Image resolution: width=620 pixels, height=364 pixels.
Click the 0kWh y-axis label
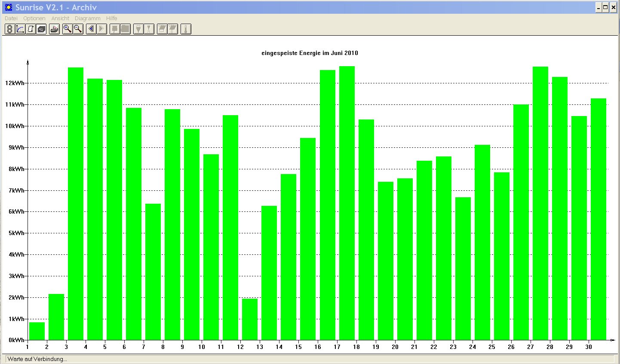[16, 340]
